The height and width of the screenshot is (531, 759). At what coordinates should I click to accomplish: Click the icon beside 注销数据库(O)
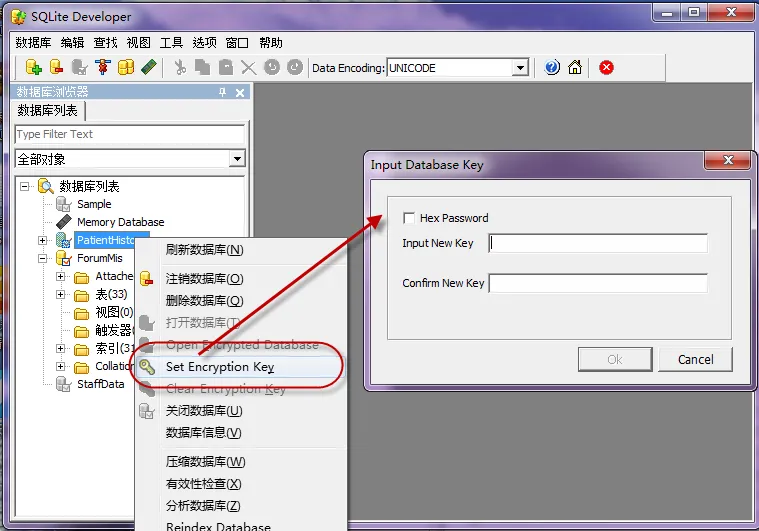pyautogui.click(x=147, y=279)
